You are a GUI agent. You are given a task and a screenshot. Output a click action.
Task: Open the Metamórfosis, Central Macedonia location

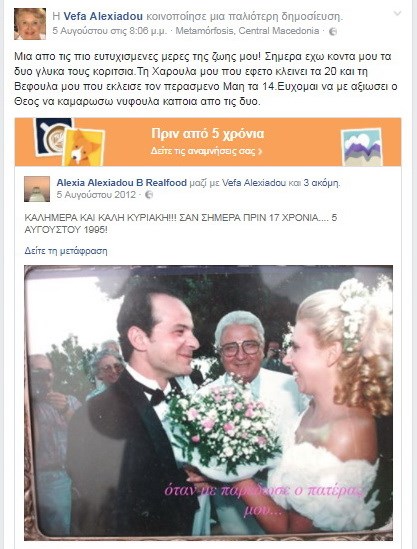tap(247, 31)
